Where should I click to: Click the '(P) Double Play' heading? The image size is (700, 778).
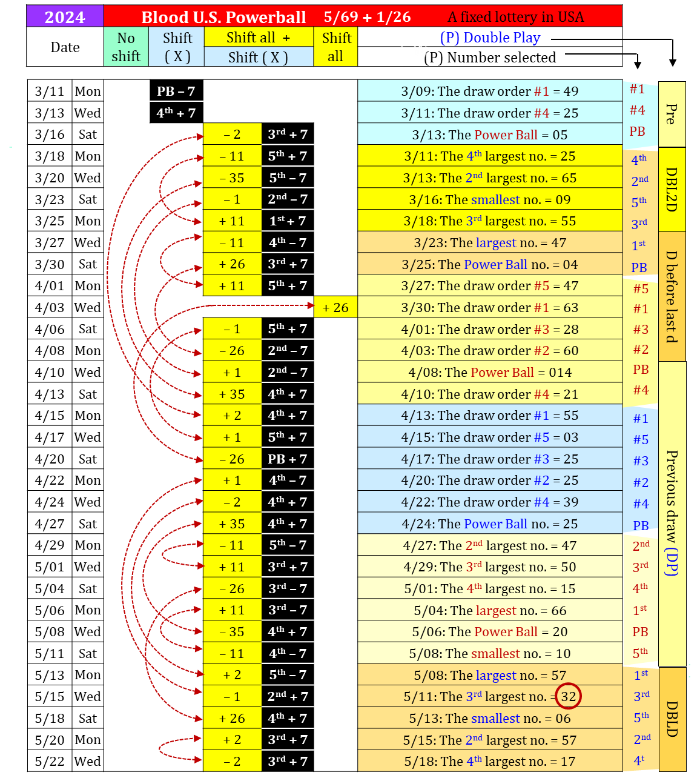(490, 38)
